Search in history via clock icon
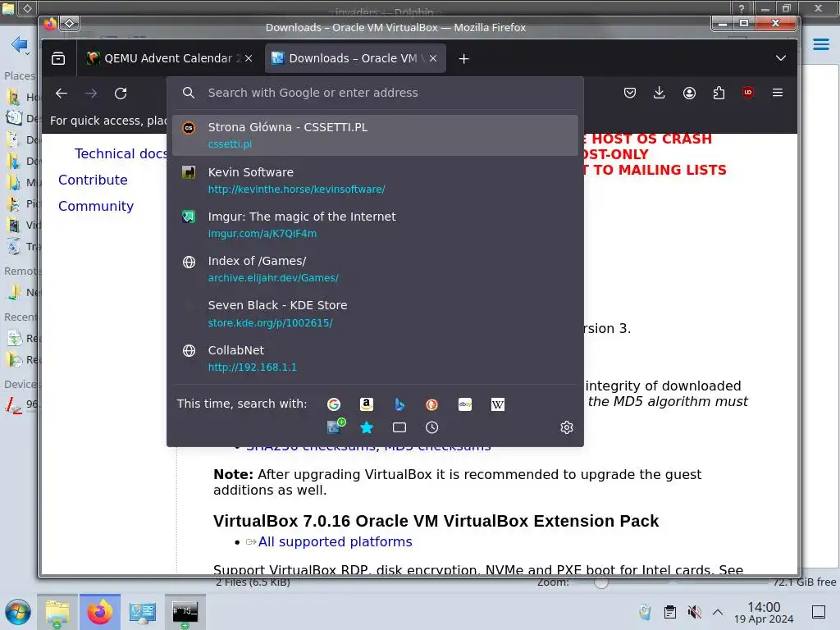The width and height of the screenshot is (840, 630). [431, 427]
